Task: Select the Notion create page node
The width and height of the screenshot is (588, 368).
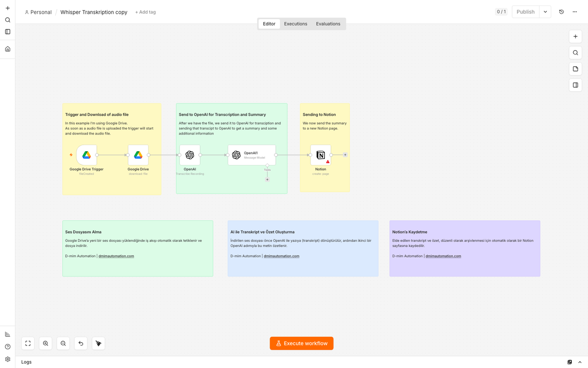Action: 320,155
